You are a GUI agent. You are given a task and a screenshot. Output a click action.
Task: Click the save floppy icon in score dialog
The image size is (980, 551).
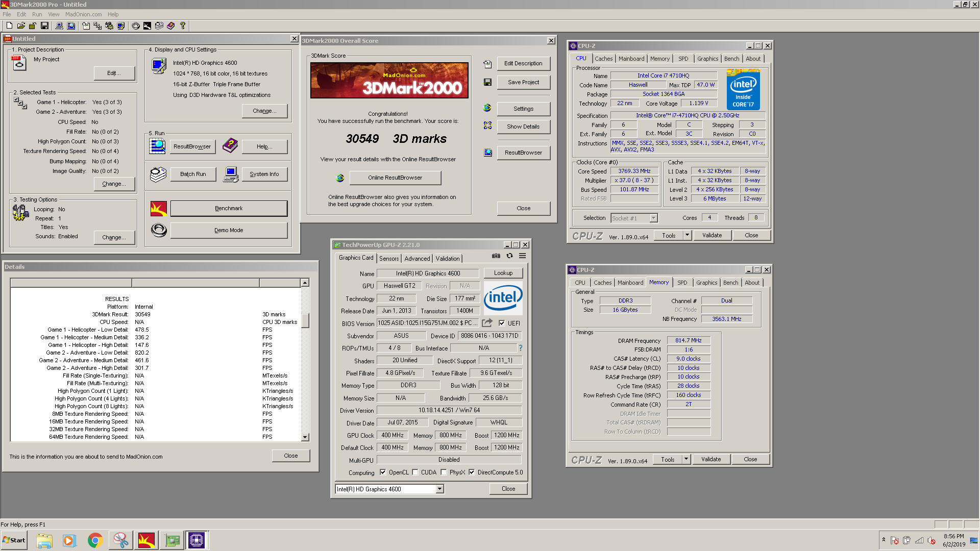tap(487, 82)
